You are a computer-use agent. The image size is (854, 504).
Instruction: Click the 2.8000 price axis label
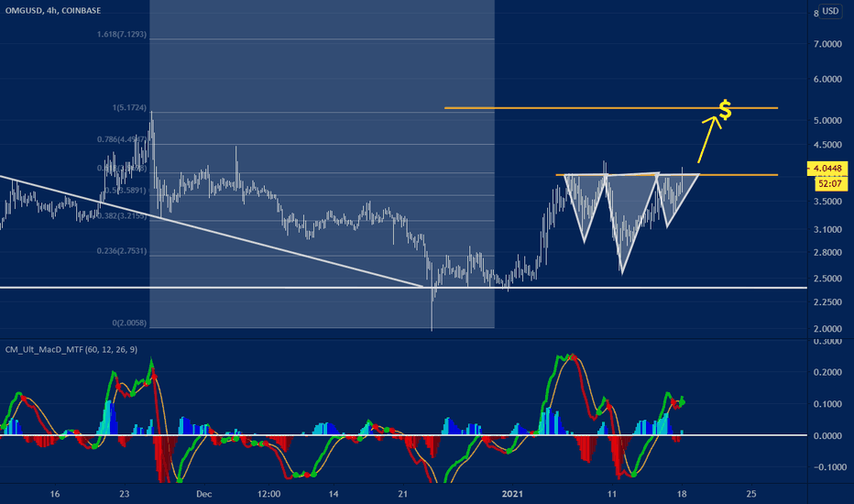coord(827,253)
